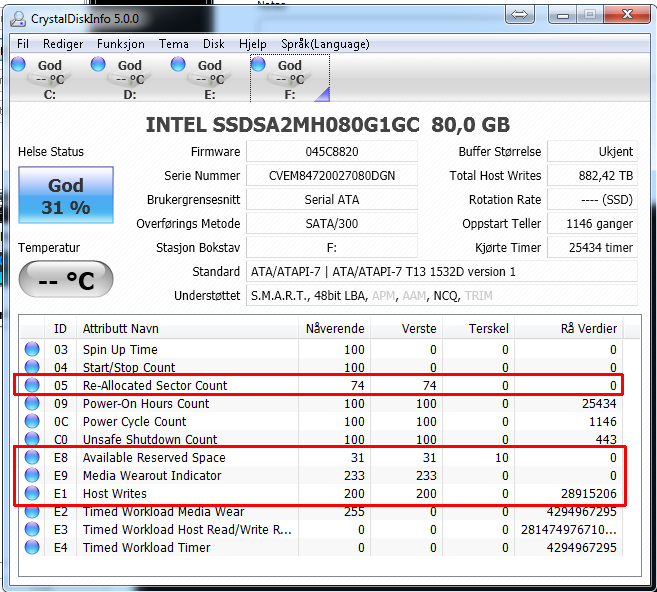Click status orb on Media Wearout Indicator row

32,475
